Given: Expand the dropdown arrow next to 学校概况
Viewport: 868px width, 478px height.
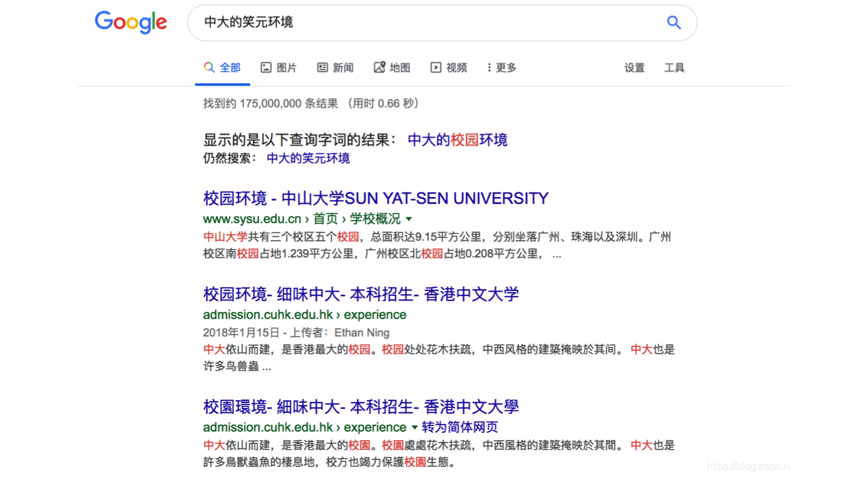Looking at the screenshot, I should [409, 219].
